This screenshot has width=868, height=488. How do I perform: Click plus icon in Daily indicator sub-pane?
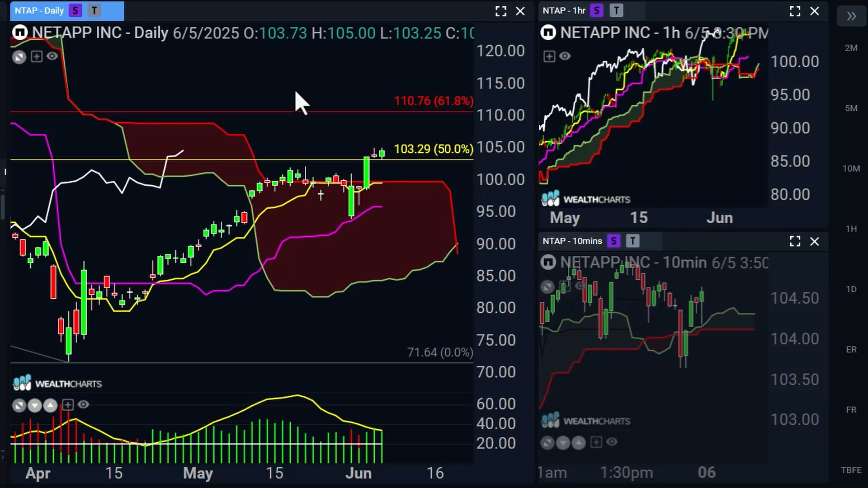[x=68, y=405]
